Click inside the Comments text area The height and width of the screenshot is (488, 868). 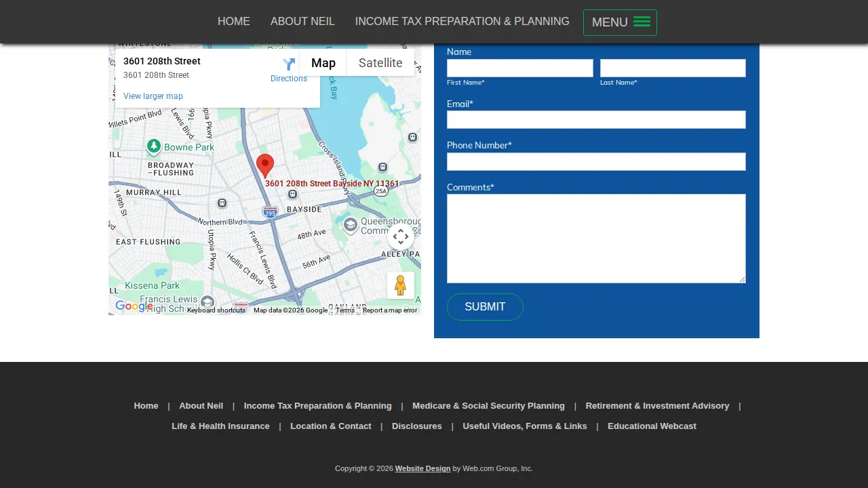pos(596,239)
